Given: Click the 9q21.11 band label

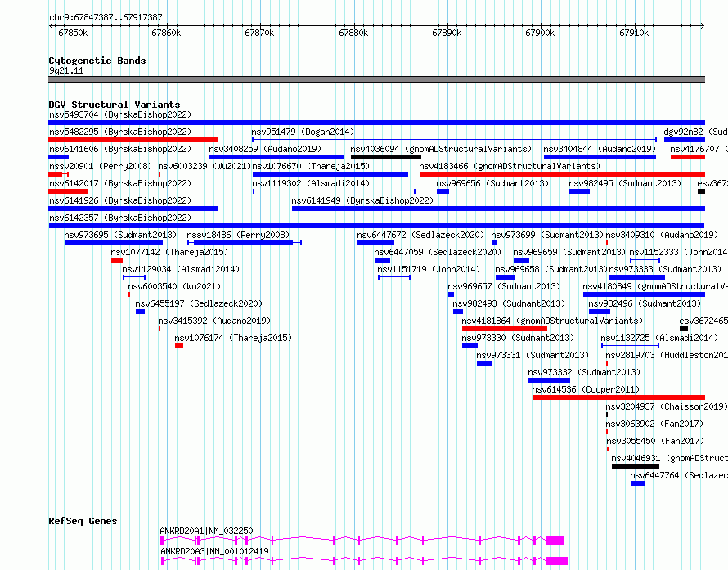Looking at the screenshot, I should pos(66,70).
